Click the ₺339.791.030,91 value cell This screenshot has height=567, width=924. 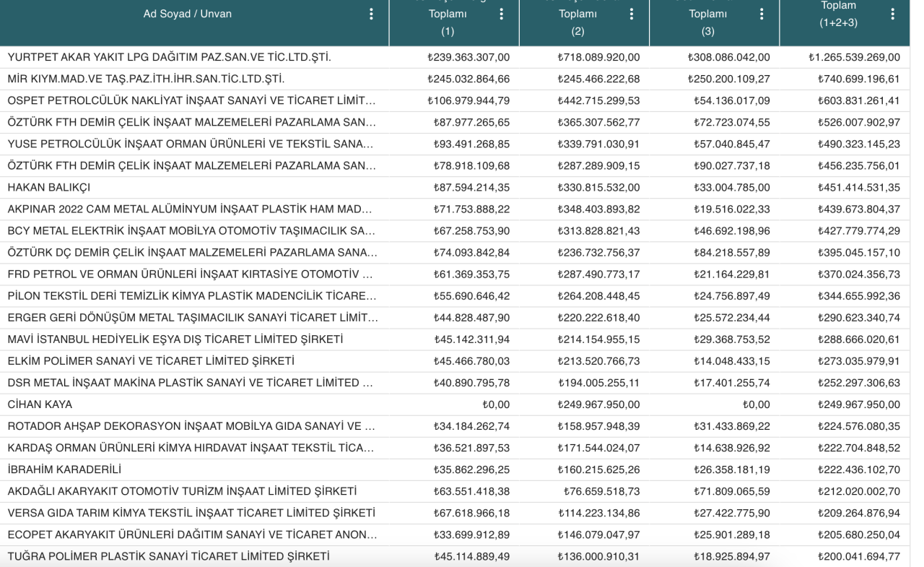click(x=598, y=143)
